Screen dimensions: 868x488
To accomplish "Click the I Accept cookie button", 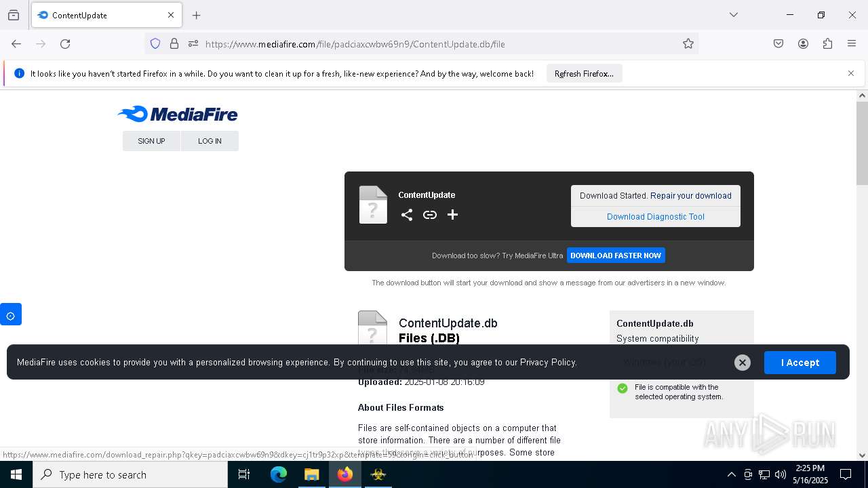I will (x=800, y=363).
